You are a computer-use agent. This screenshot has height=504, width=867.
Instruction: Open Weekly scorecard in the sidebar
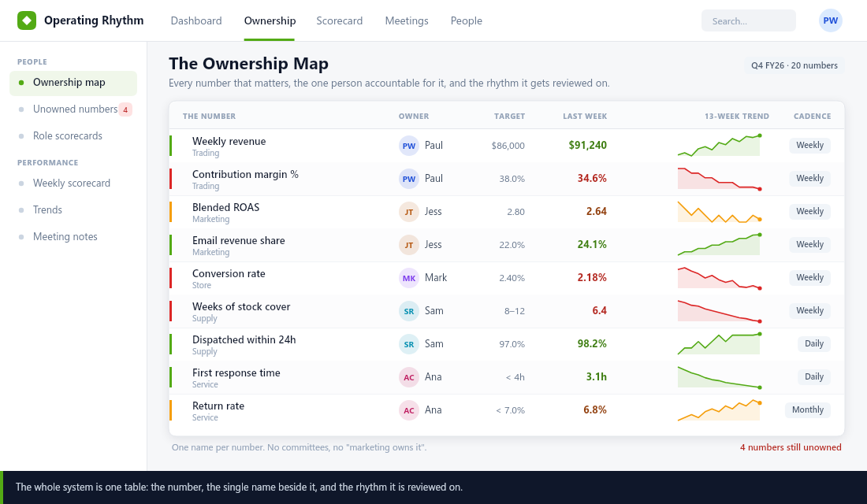(x=73, y=183)
